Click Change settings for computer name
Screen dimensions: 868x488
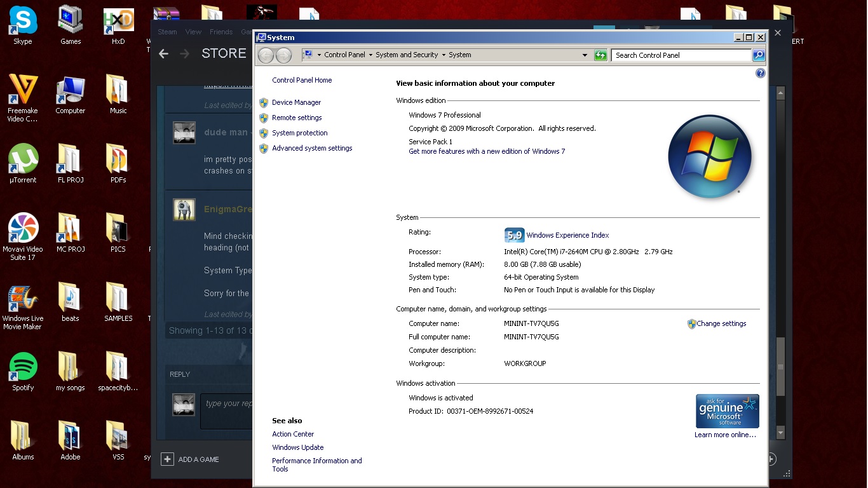(x=721, y=323)
